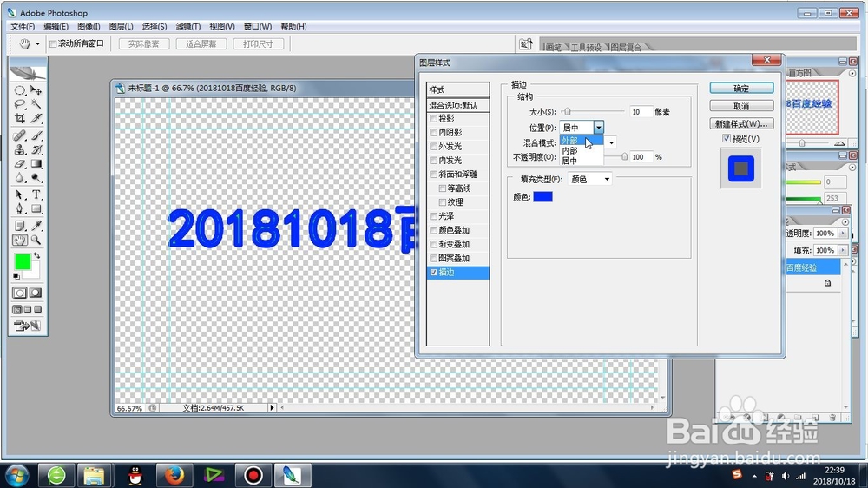Switch to Quick Mask mode
Image resolution: width=868 pixels, height=488 pixels.
tap(36, 293)
